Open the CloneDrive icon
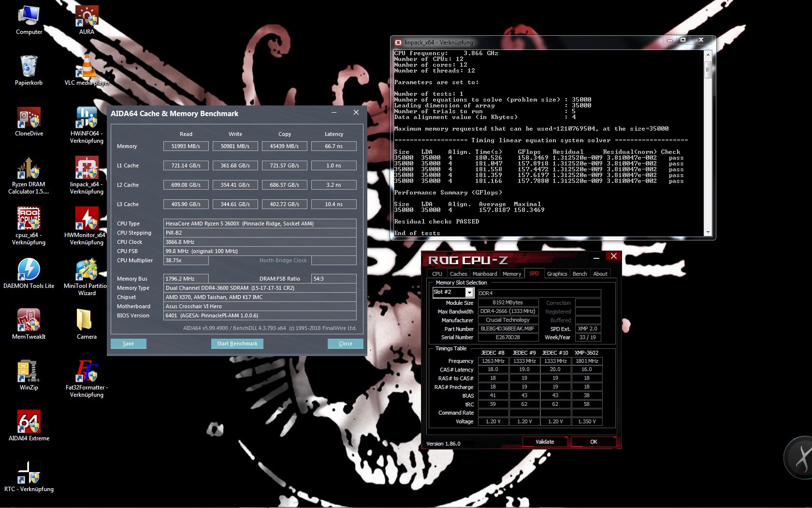This screenshot has width=812, height=508. tap(29, 121)
